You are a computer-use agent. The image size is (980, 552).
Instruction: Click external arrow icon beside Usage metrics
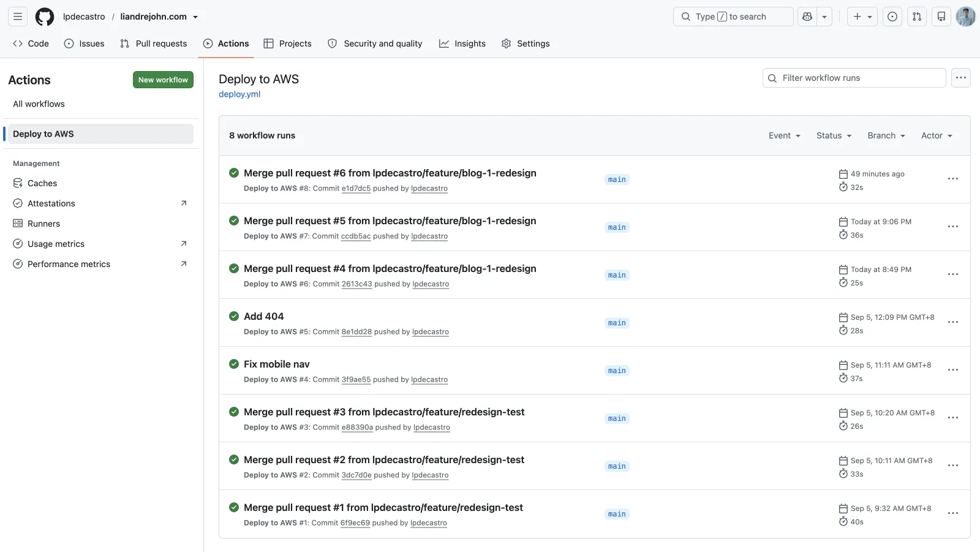coord(184,244)
